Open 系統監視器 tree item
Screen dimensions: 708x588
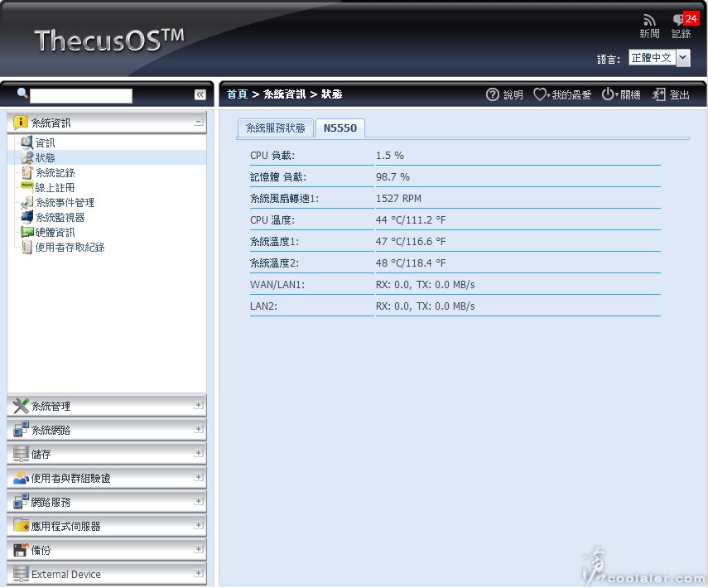click(60, 218)
